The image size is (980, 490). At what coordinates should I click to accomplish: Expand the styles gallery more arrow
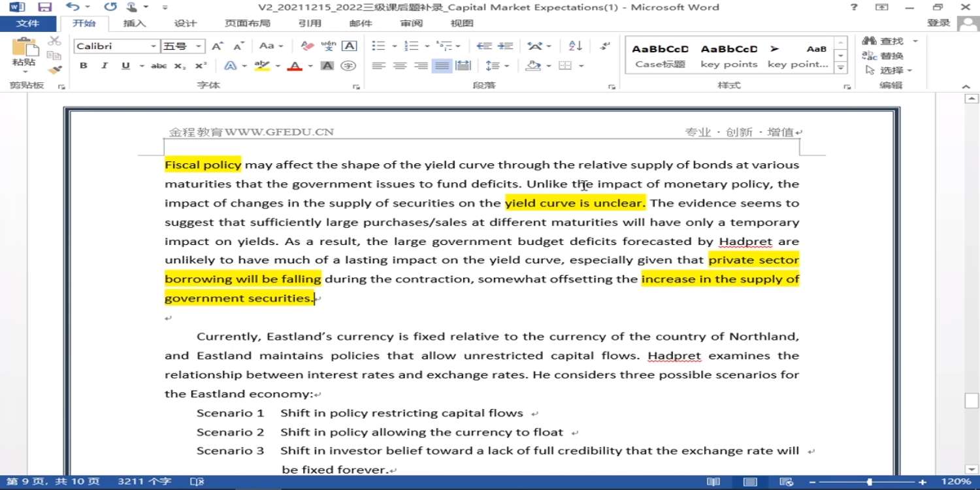(841, 68)
